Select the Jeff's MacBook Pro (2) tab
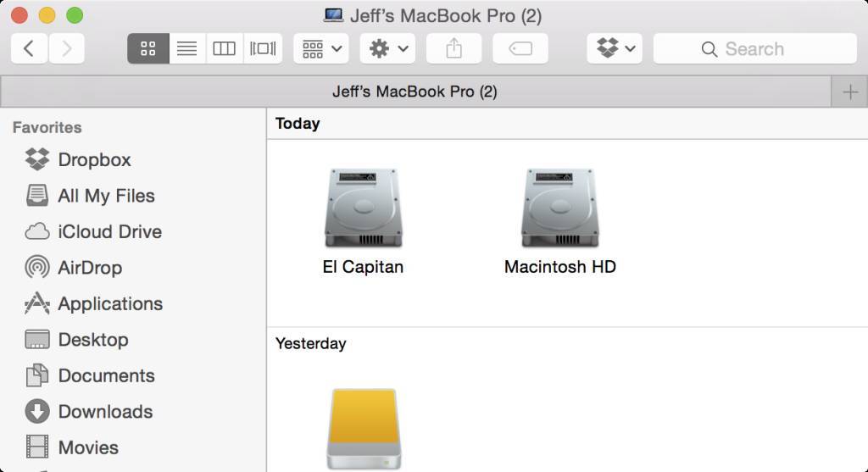This screenshot has height=472, width=868. tap(415, 92)
